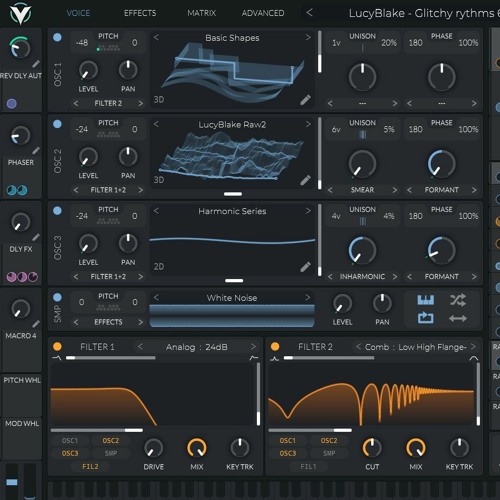Open preset browser via LucyBlake preset name
The width and height of the screenshot is (500, 500).
[x=424, y=13]
